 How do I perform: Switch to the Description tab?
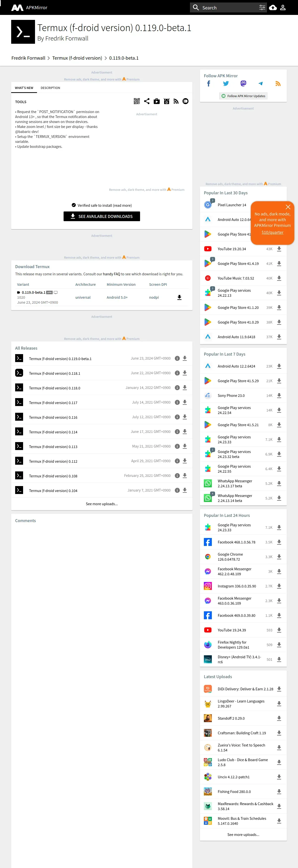[x=50, y=88]
